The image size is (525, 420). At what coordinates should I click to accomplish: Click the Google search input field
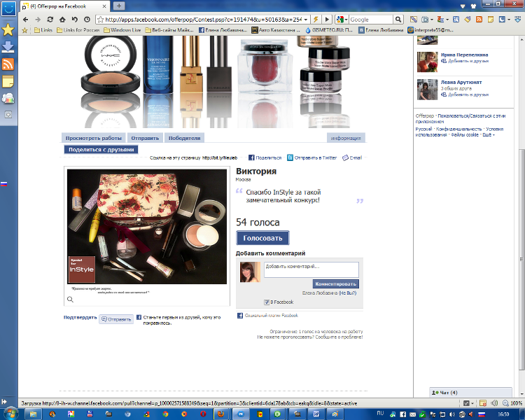coord(371,20)
